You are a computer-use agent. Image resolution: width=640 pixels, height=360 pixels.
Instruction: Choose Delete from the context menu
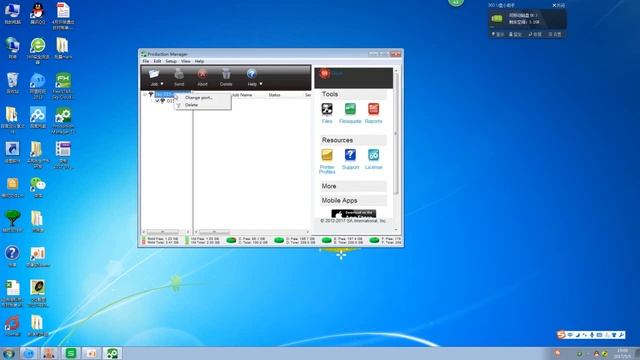pos(202,105)
